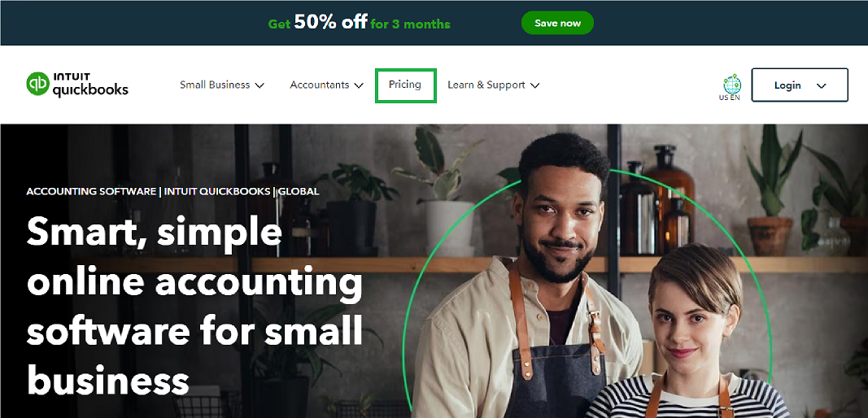Open the globe region selector icon

(x=732, y=84)
